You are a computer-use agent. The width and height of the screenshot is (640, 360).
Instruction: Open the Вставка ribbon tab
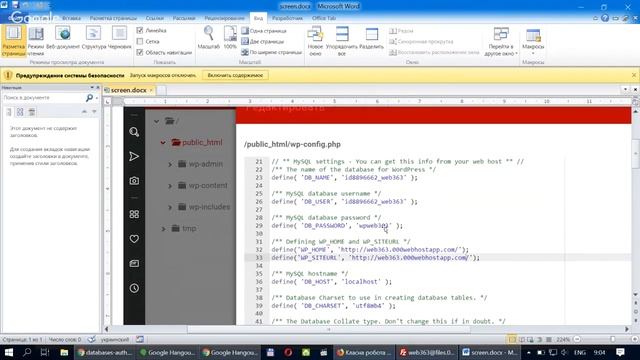tap(71, 18)
